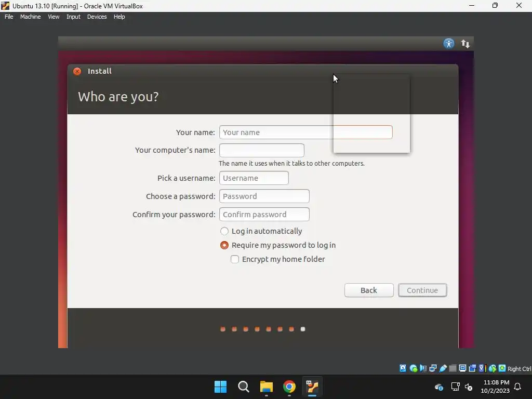The image size is (532, 399).
Task: Click the Ubuntu network arrows indicator
Action: click(x=465, y=44)
